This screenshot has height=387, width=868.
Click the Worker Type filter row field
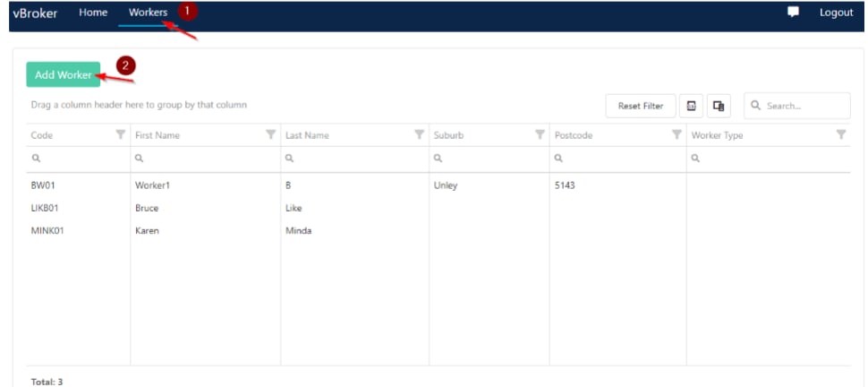(x=769, y=159)
